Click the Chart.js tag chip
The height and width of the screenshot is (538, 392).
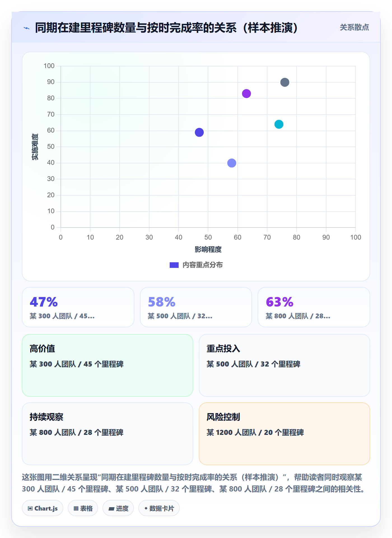coord(43,508)
